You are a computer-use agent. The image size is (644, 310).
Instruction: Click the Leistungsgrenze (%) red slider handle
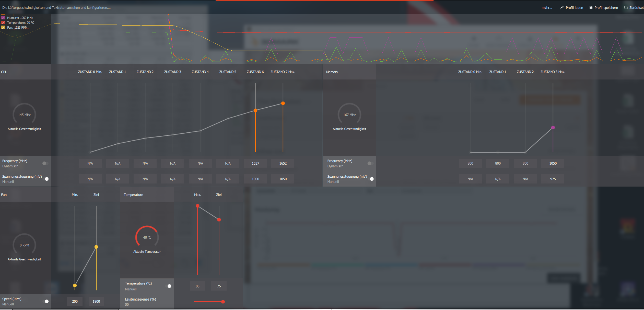[223, 302]
